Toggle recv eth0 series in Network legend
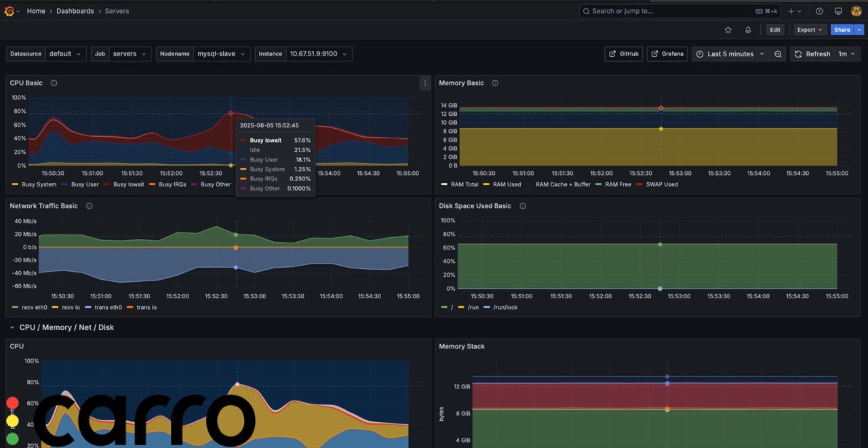The width and height of the screenshot is (868, 448). click(x=33, y=307)
